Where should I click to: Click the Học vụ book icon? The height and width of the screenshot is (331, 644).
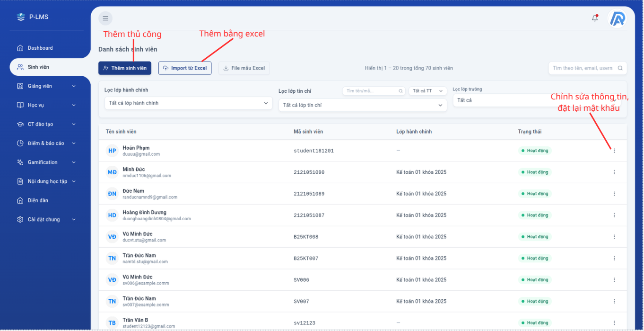click(20, 105)
